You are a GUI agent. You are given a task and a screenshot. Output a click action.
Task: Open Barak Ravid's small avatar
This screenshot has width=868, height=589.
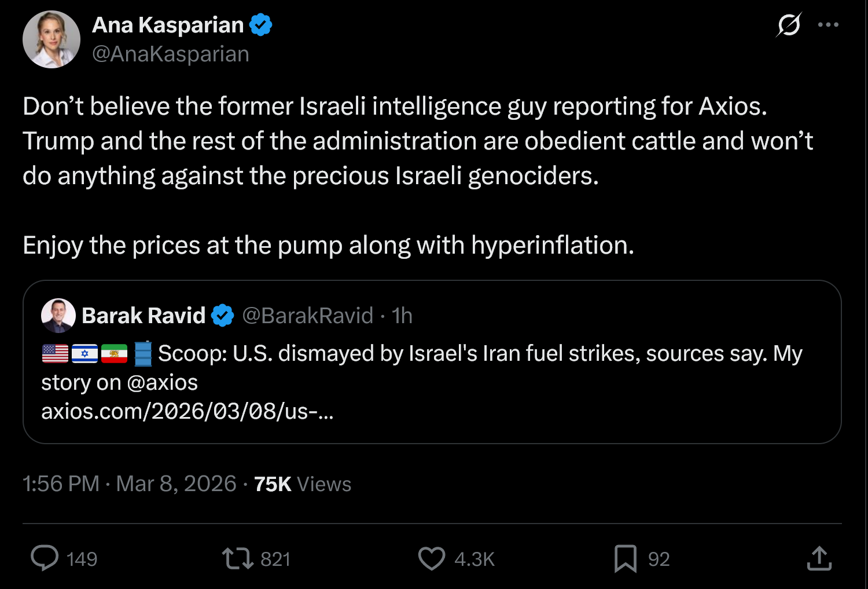(58, 316)
